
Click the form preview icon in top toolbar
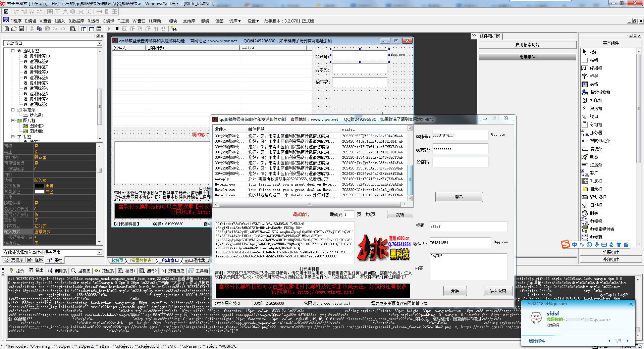pyautogui.click(x=6, y=12)
